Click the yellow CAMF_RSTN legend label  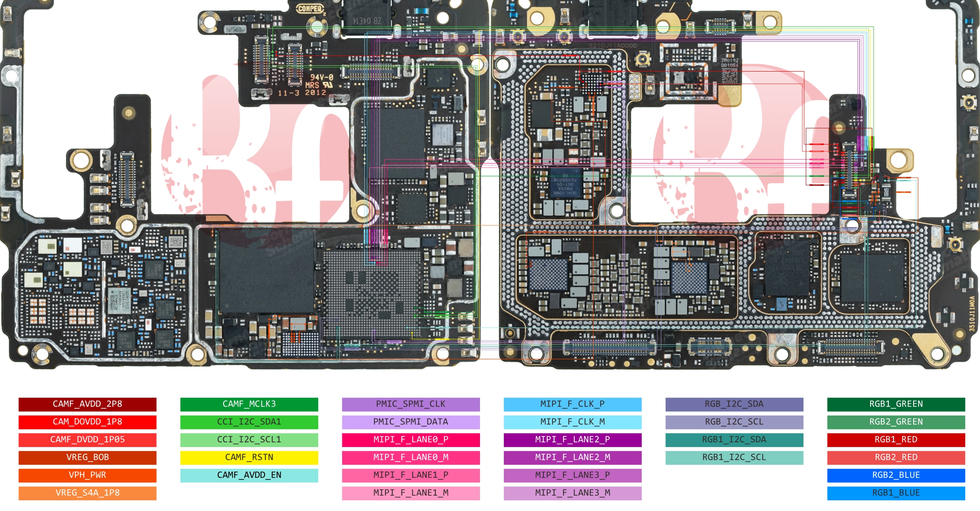tap(249, 457)
